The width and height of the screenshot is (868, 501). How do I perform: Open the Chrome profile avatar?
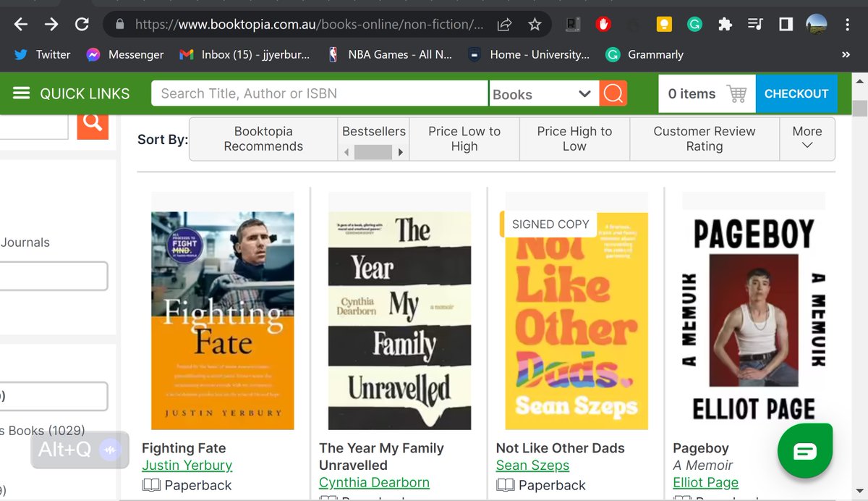pyautogui.click(x=817, y=25)
